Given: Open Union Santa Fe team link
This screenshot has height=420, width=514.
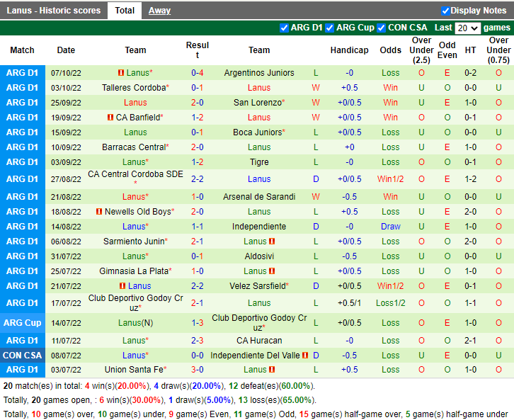Looking at the screenshot, I should point(134,370).
